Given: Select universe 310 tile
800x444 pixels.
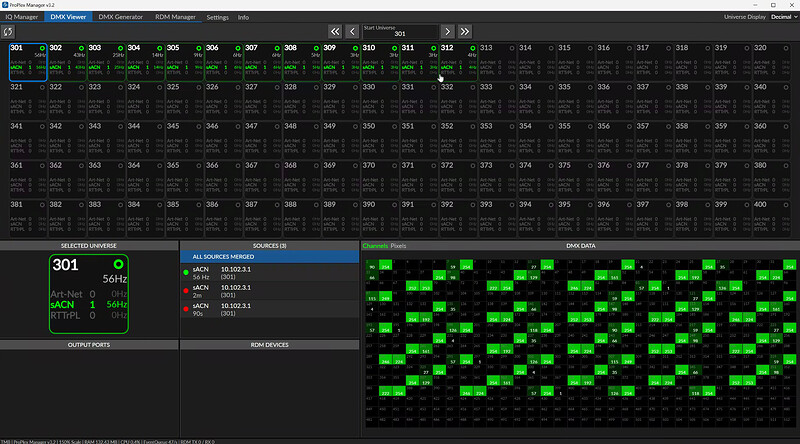Looking at the screenshot, I should pyautogui.click(x=381, y=62).
